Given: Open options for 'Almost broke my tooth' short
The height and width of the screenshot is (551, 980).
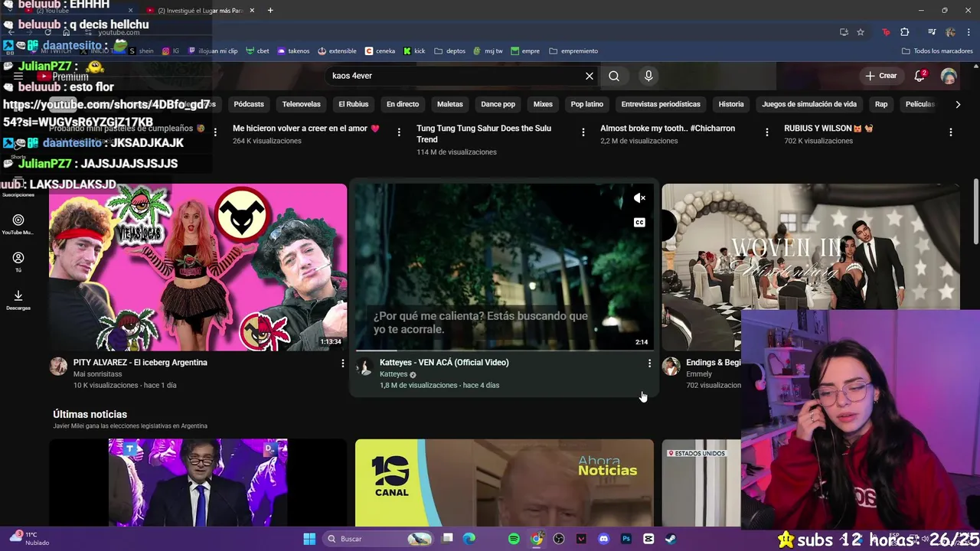Looking at the screenshot, I should [x=767, y=132].
